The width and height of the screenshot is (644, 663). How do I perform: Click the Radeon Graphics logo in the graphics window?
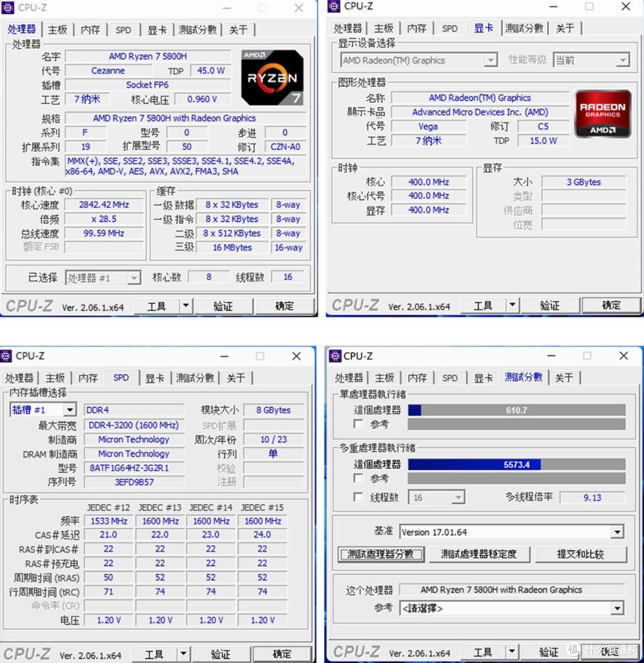pyautogui.click(x=602, y=114)
